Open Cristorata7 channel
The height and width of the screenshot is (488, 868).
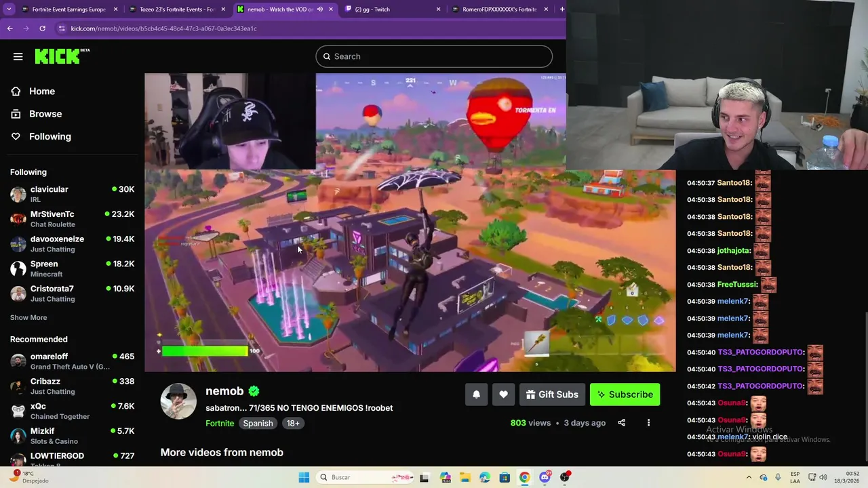(x=72, y=293)
